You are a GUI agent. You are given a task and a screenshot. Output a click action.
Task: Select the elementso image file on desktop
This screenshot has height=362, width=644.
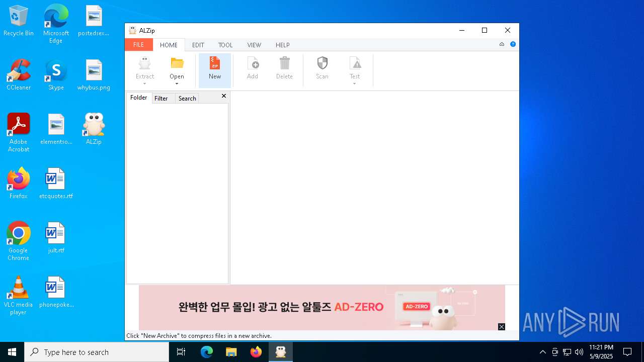pyautogui.click(x=56, y=129)
